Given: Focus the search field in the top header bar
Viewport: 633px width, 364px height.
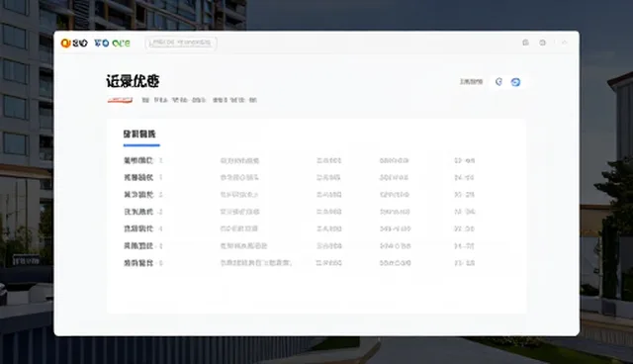Looking at the screenshot, I should pos(181,43).
